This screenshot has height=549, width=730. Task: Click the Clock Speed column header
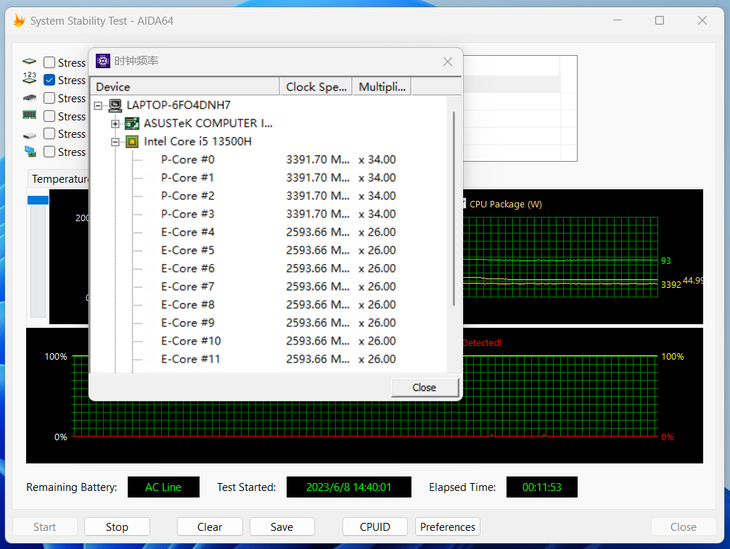click(316, 87)
